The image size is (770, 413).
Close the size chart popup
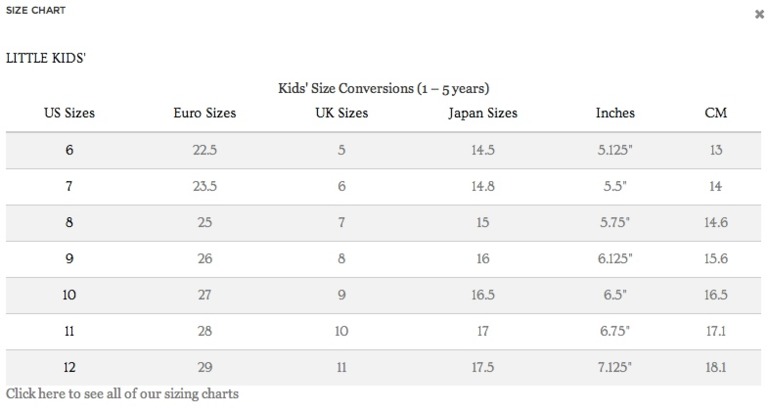click(x=759, y=14)
